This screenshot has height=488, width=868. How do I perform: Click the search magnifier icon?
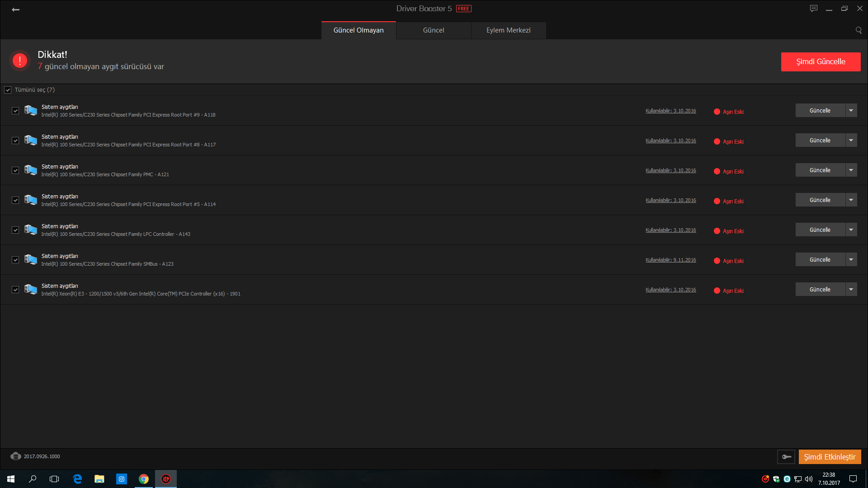coord(859,30)
